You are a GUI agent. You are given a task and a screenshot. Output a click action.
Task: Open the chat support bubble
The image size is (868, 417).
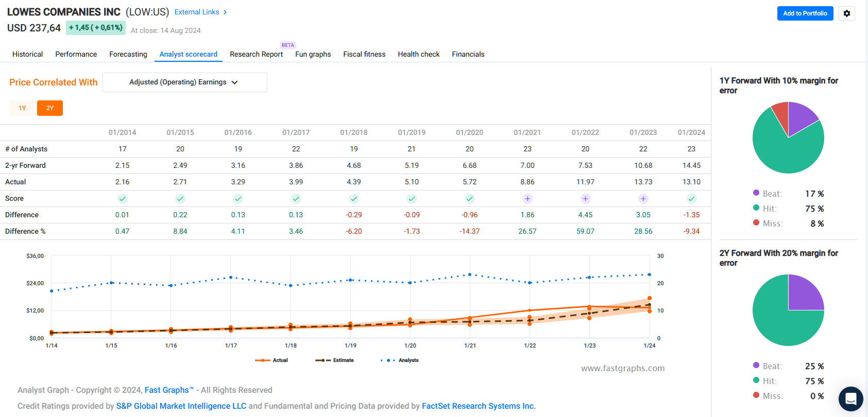(850, 399)
